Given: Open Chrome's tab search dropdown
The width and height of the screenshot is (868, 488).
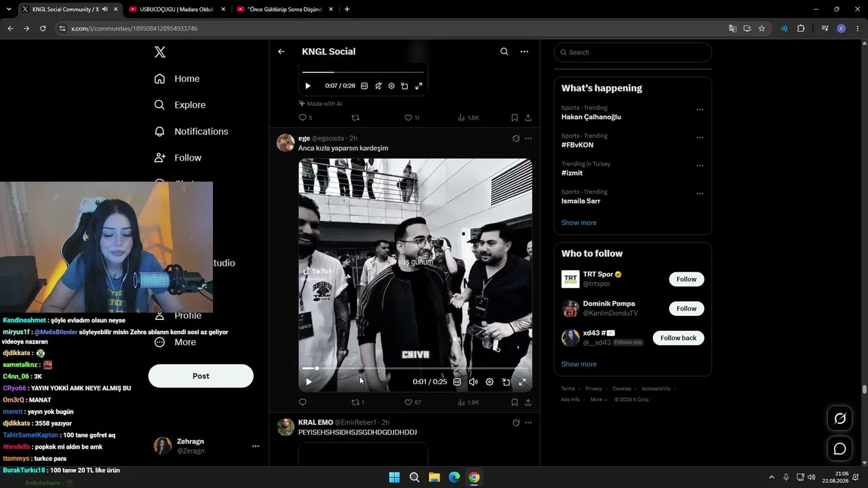Looking at the screenshot, I should [x=9, y=9].
